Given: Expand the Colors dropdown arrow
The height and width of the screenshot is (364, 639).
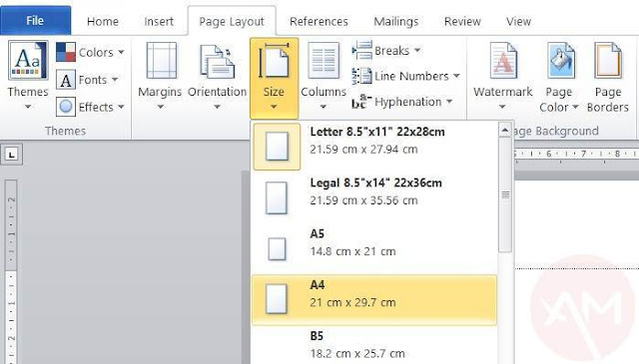Looking at the screenshot, I should tap(121, 52).
